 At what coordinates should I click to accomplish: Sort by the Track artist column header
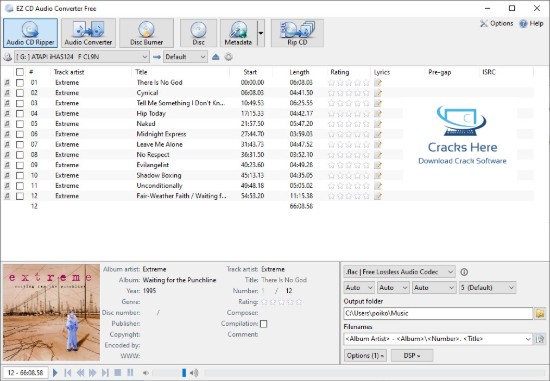coord(69,72)
